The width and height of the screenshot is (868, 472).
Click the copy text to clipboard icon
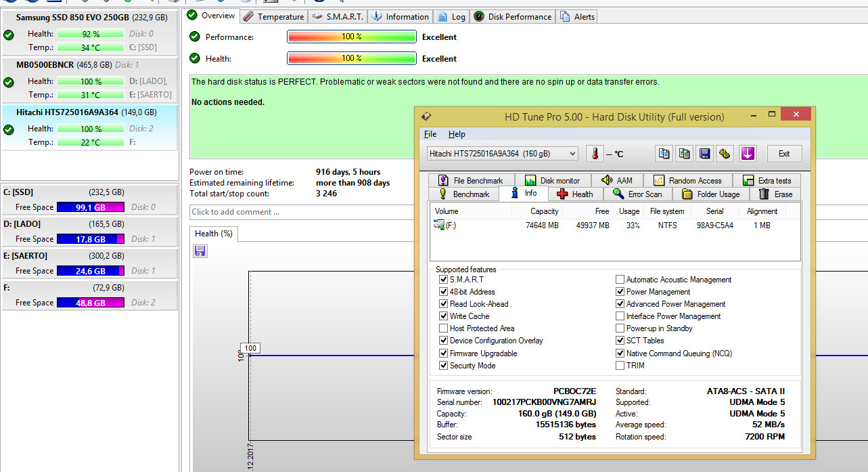(x=664, y=154)
